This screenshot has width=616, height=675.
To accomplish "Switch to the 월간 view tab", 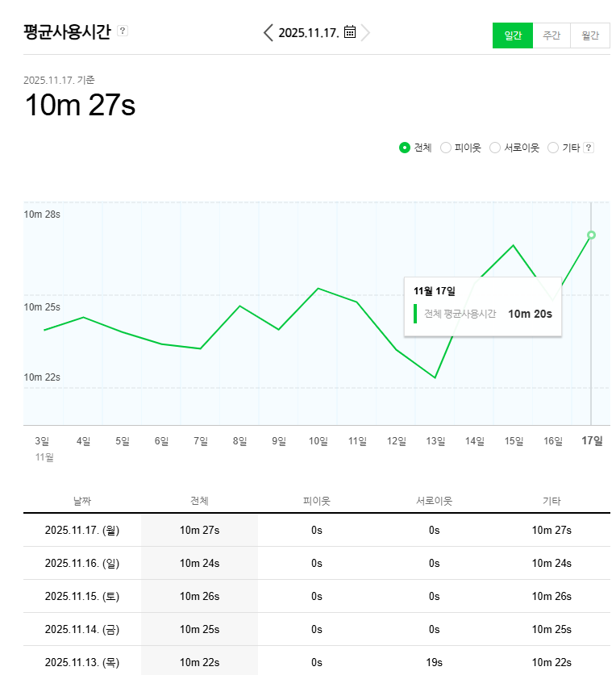I will 590,35.
